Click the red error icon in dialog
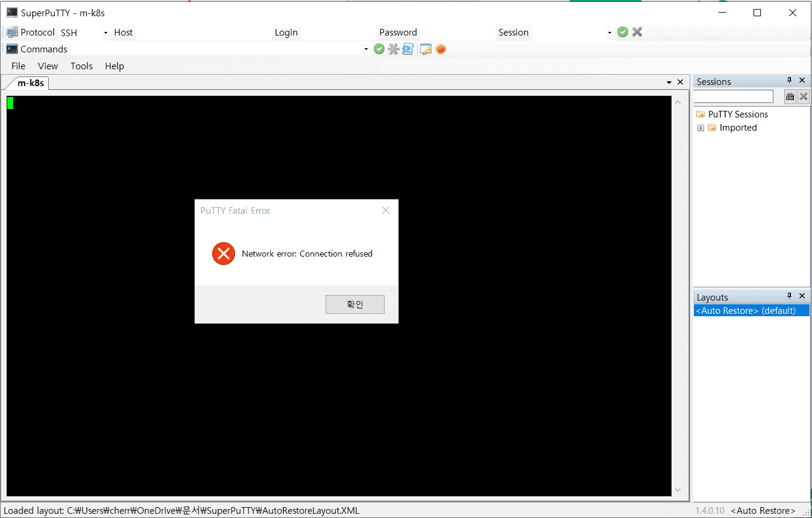The width and height of the screenshot is (812, 518). [224, 254]
